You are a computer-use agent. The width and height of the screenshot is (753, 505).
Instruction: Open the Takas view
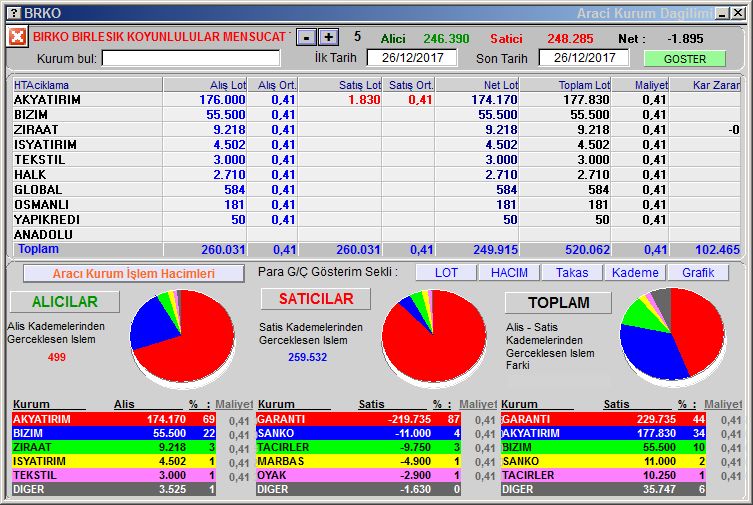(x=572, y=273)
